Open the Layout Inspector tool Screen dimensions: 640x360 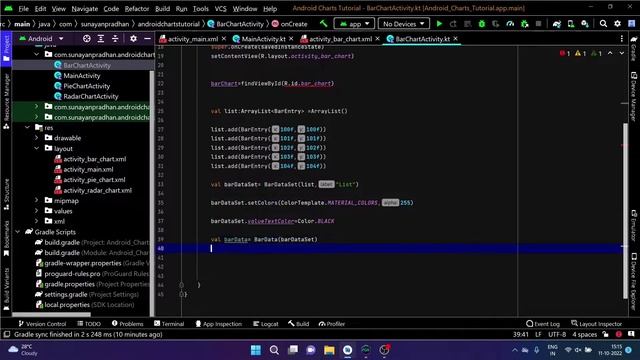coord(596,324)
